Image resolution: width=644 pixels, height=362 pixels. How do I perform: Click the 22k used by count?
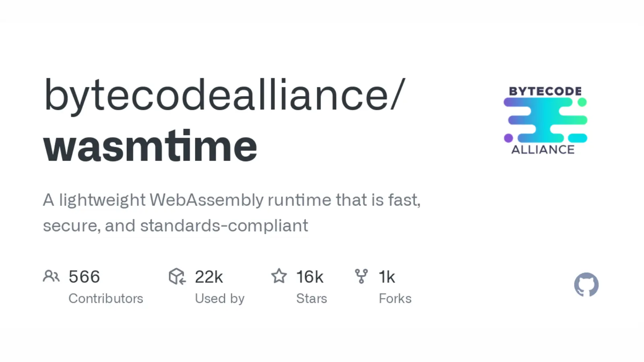click(x=209, y=277)
